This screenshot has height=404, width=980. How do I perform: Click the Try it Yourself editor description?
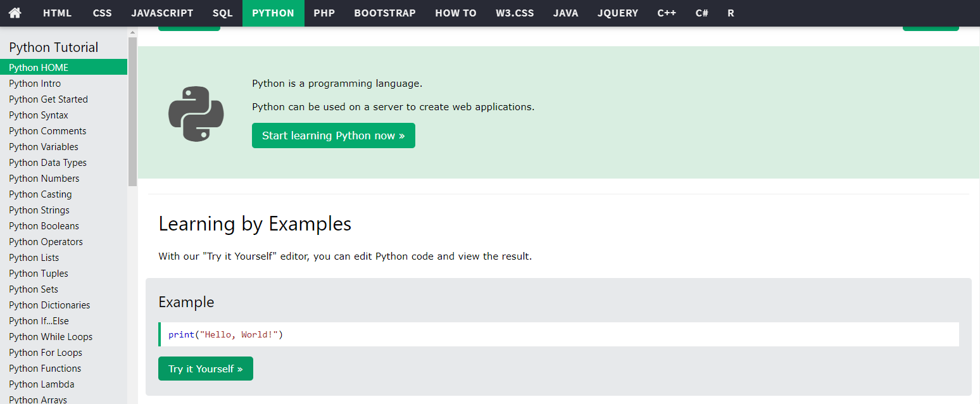345,256
